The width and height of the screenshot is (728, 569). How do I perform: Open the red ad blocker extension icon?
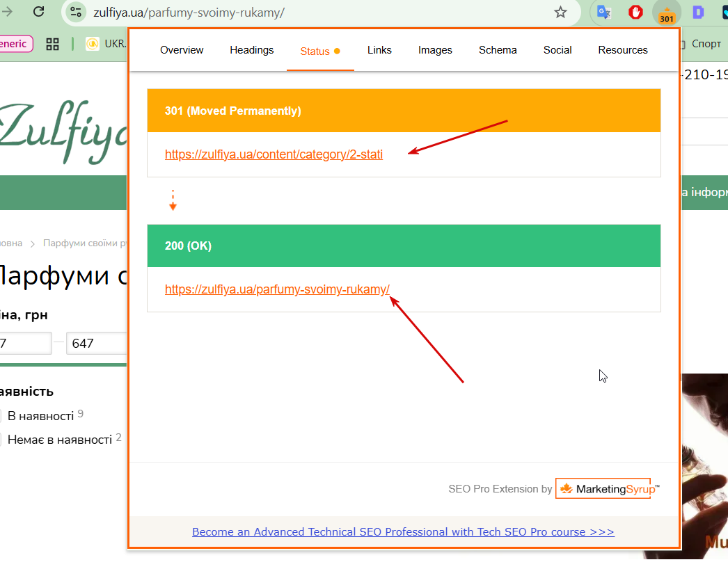(635, 12)
